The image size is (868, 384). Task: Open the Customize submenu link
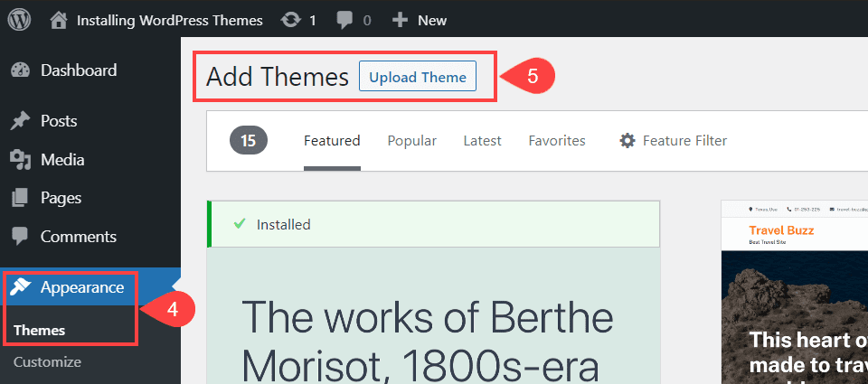coord(47,362)
